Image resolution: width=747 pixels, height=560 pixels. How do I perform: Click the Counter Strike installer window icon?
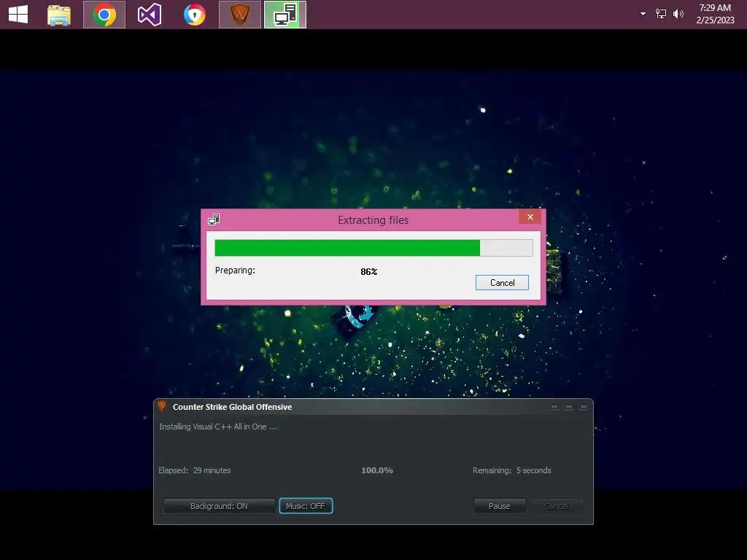162,405
